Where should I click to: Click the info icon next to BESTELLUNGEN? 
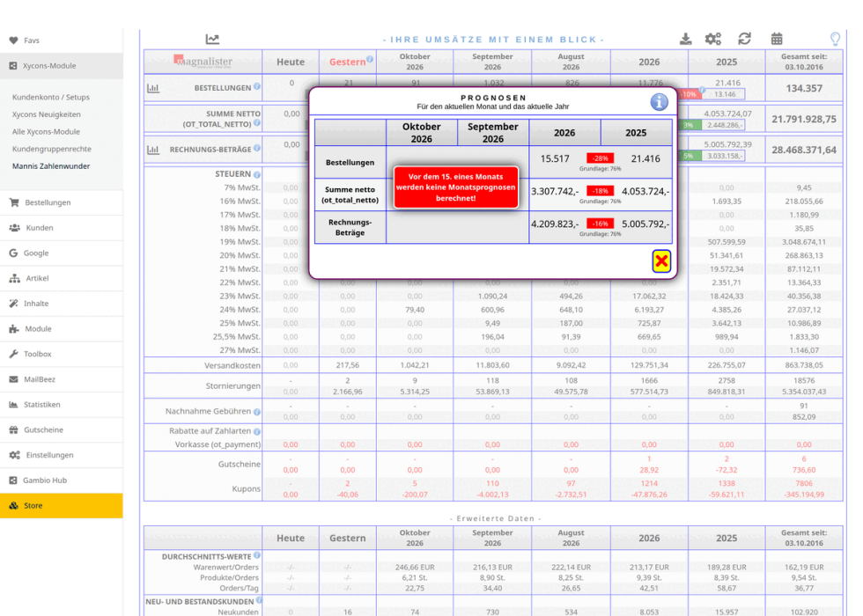pos(257,87)
